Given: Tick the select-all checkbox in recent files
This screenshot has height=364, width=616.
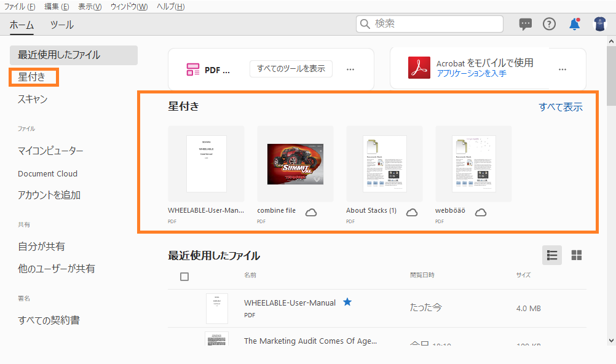Looking at the screenshot, I should 184,277.
